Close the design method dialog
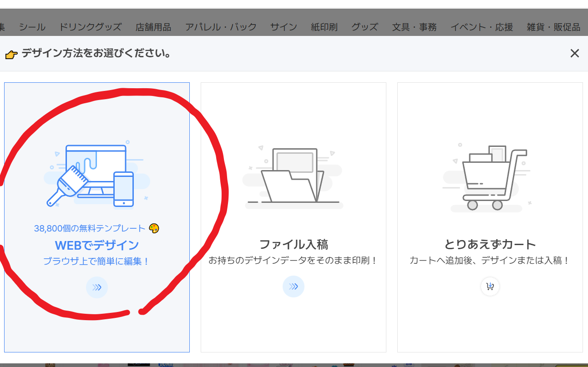Image resolution: width=588 pixels, height=367 pixels. coord(574,54)
